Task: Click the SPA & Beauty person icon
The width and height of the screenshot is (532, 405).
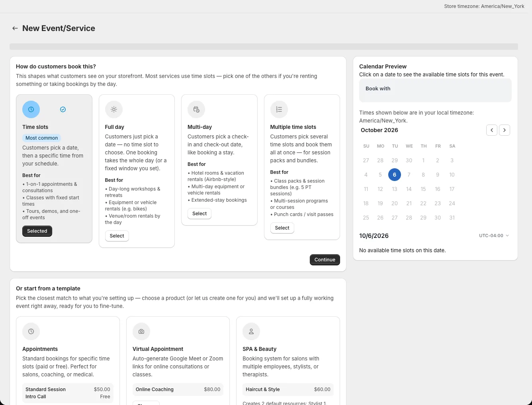Action: [x=251, y=331]
